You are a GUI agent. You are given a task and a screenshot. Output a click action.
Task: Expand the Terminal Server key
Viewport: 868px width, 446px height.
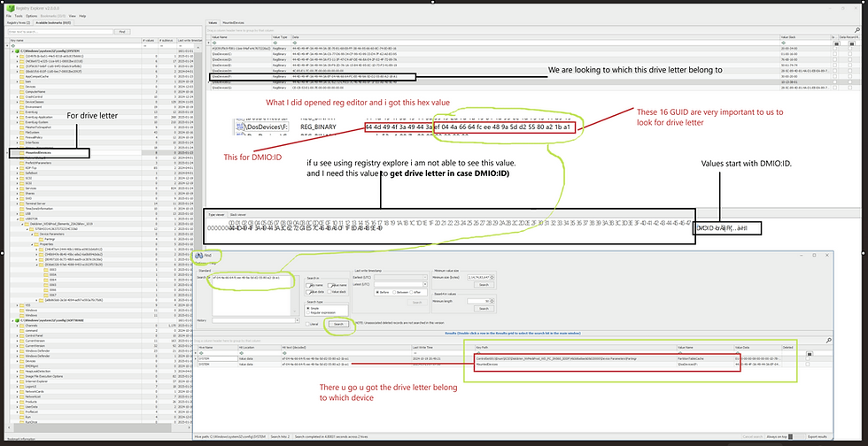coord(17,204)
